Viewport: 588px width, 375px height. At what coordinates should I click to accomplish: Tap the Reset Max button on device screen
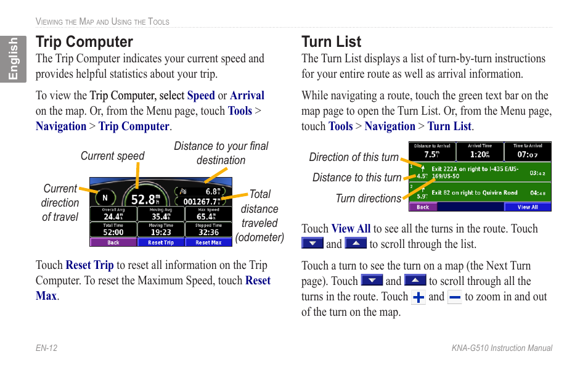click(208, 242)
